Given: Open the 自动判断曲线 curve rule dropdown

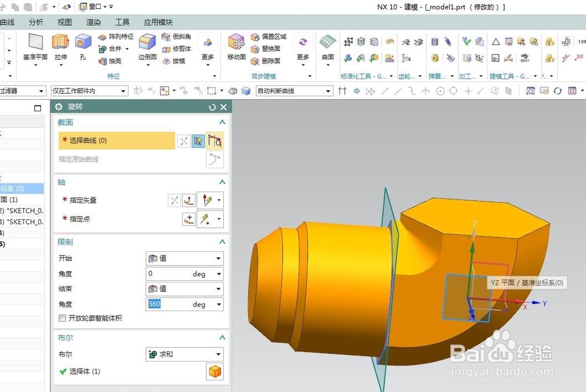Looking at the screenshot, I should pyautogui.click(x=295, y=91).
